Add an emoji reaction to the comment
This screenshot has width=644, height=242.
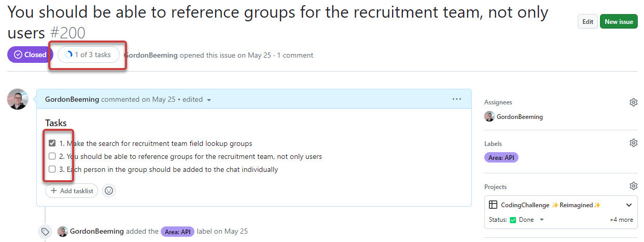[x=109, y=191]
